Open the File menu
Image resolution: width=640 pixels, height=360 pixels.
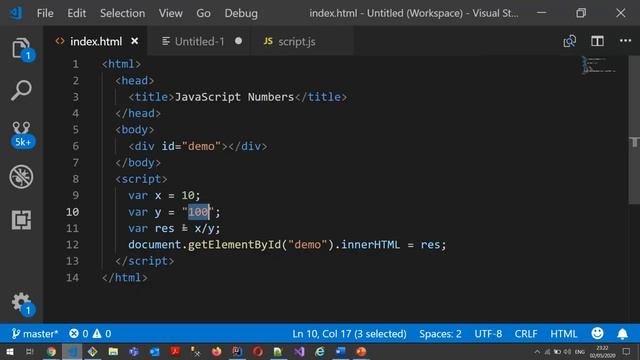click(45, 13)
